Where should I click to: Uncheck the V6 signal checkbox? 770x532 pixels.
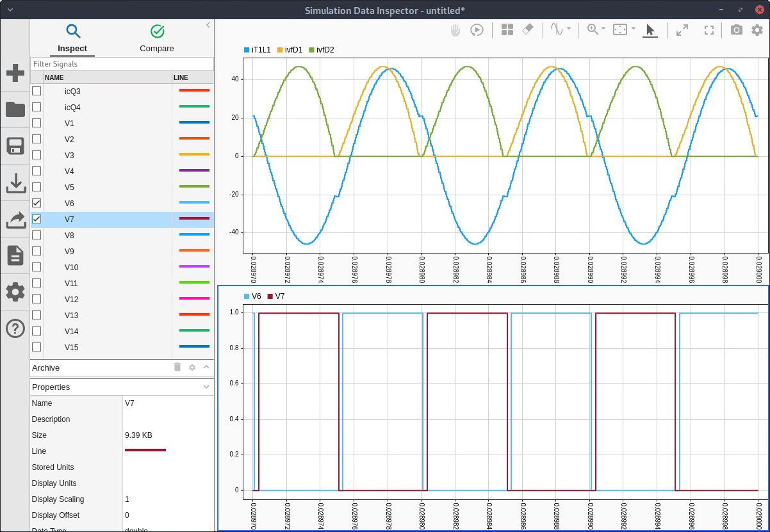click(37, 203)
